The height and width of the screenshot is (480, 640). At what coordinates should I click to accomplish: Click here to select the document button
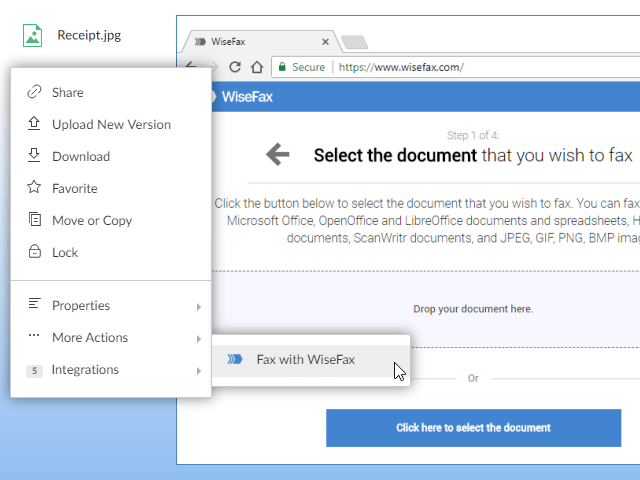tap(473, 428)
